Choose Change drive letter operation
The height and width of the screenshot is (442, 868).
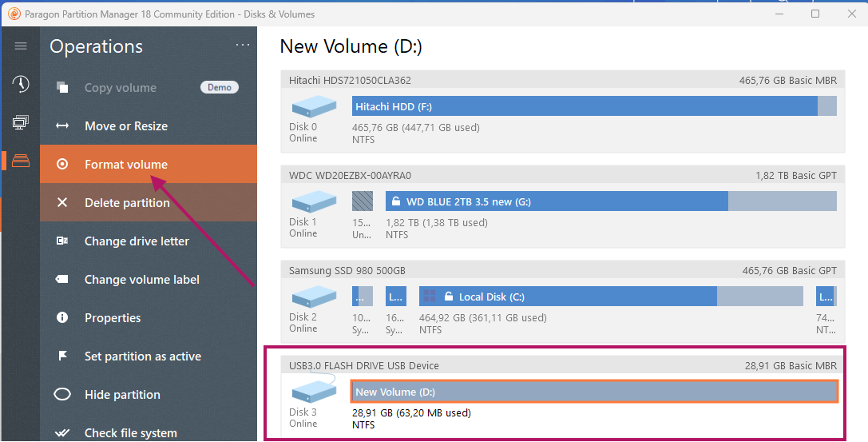tap(149, 241)
